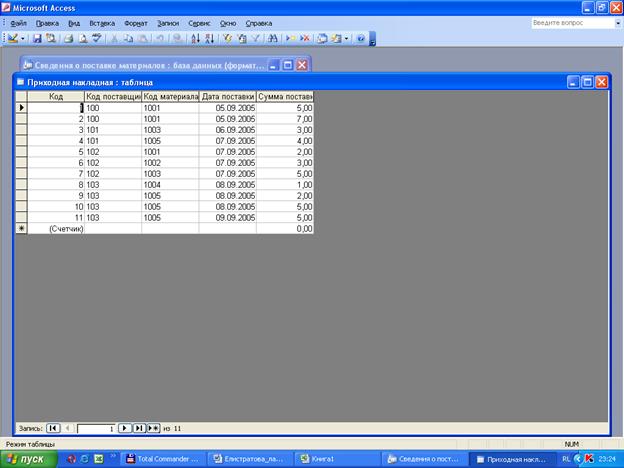The image size is (624, 468).
Task: Open the Окно menu
Action: 228,23
